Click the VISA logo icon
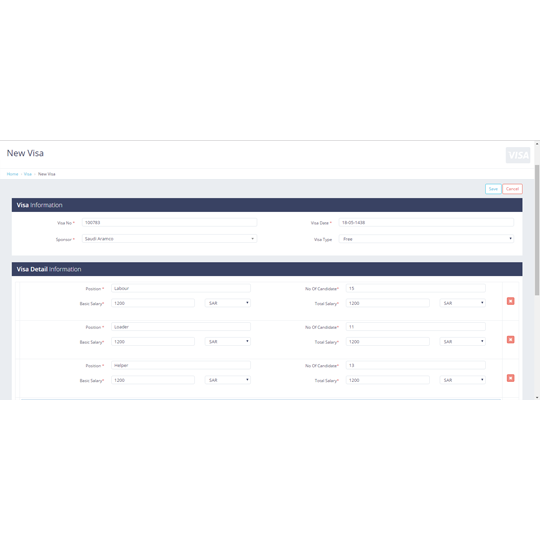 (x=518, y=155)
